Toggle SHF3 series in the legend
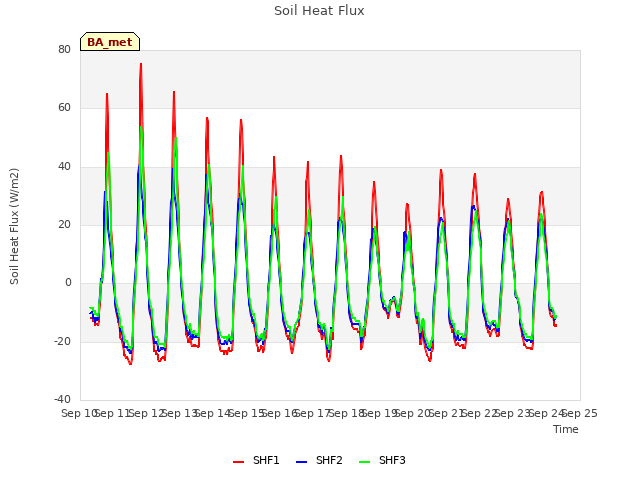The height and width of the screenshot is (480, 640). (x=382, y=460)
